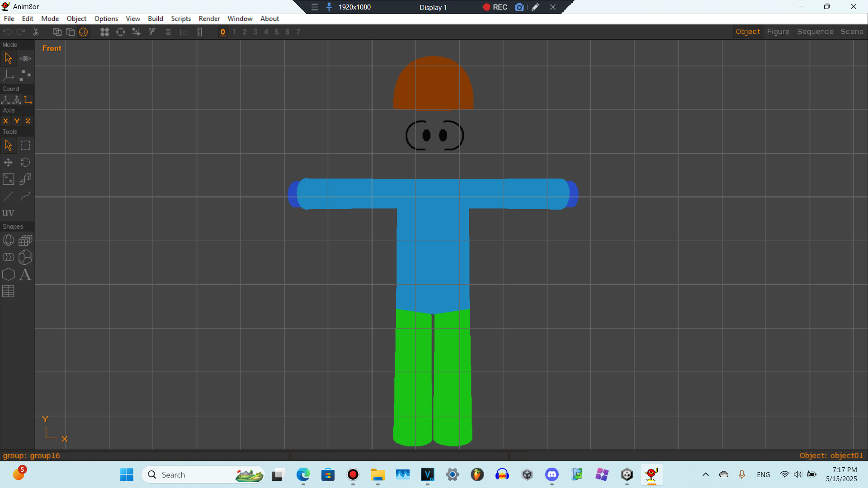Select the Text tool in Shapes
The image size is (868, 488).
click(25, 275)
